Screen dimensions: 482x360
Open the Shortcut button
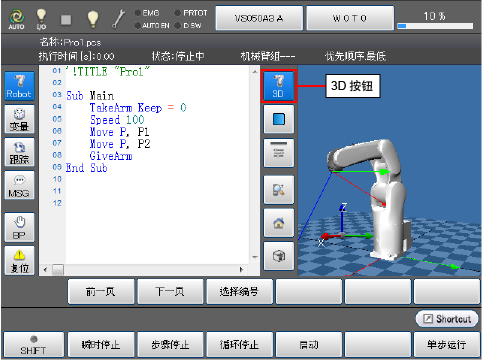click(447, 319)
